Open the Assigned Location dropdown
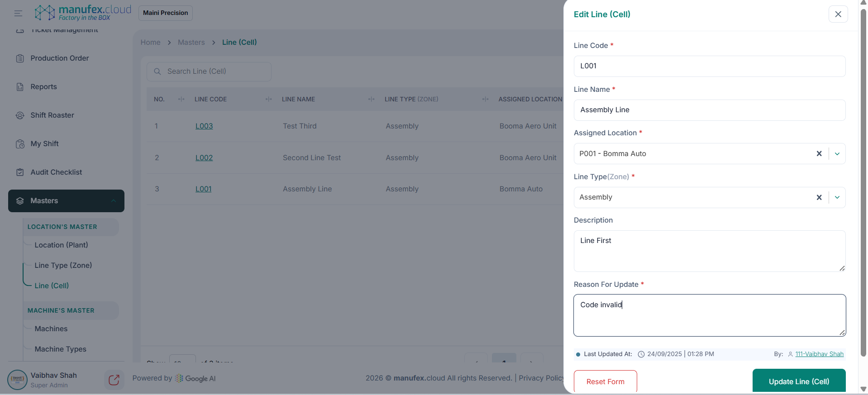This screenshot has height=395, width=868. 837,154
